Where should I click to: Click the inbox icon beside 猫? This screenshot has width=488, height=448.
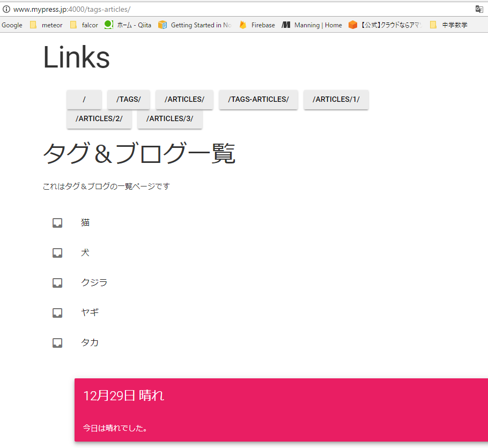tap(57, 223)
